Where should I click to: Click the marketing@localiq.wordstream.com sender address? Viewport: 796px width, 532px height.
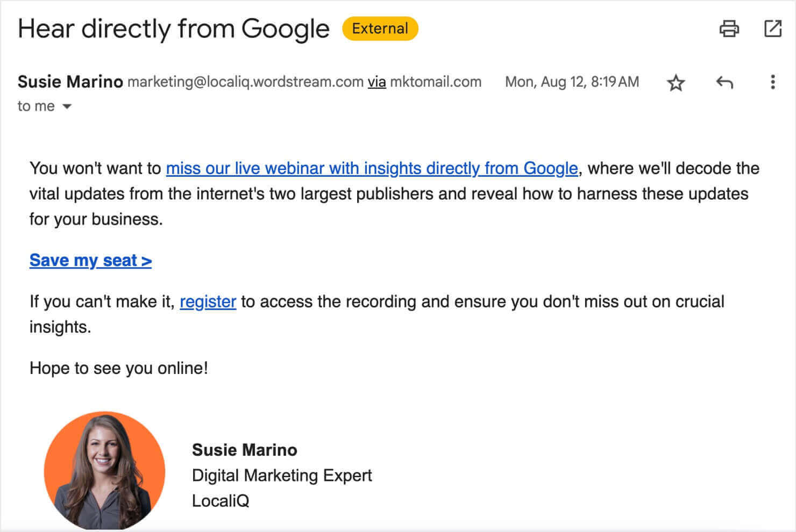click(245, 82)
